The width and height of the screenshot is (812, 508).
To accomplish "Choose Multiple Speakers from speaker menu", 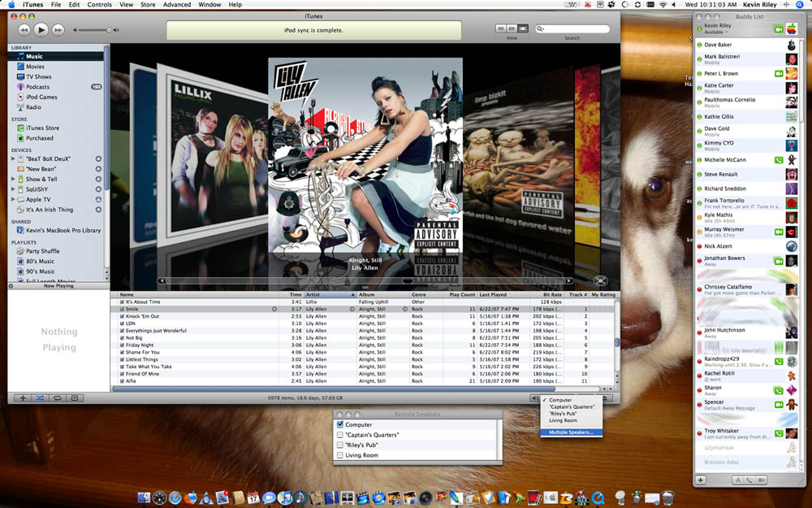I will (x=571, y=432).
